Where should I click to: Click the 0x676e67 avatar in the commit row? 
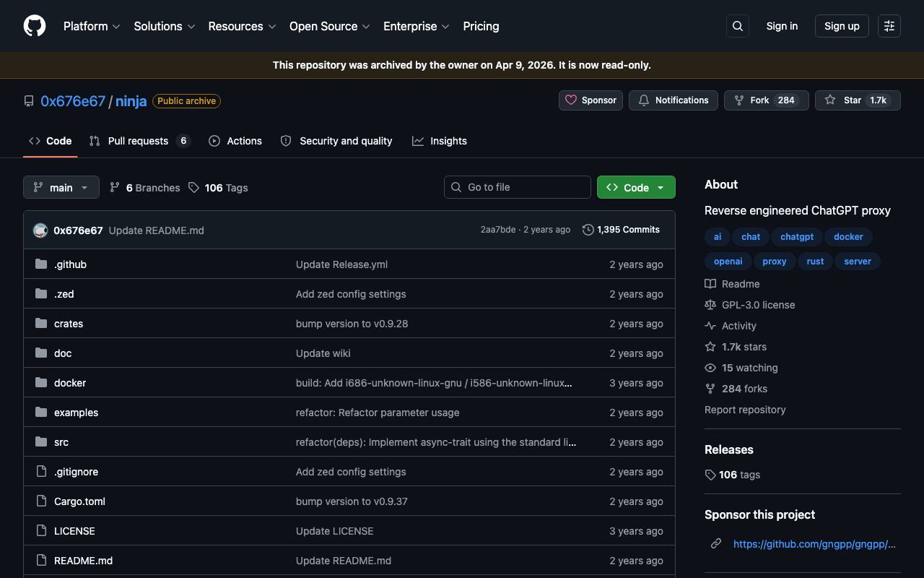pyautogui.click(x=40, y=230)
